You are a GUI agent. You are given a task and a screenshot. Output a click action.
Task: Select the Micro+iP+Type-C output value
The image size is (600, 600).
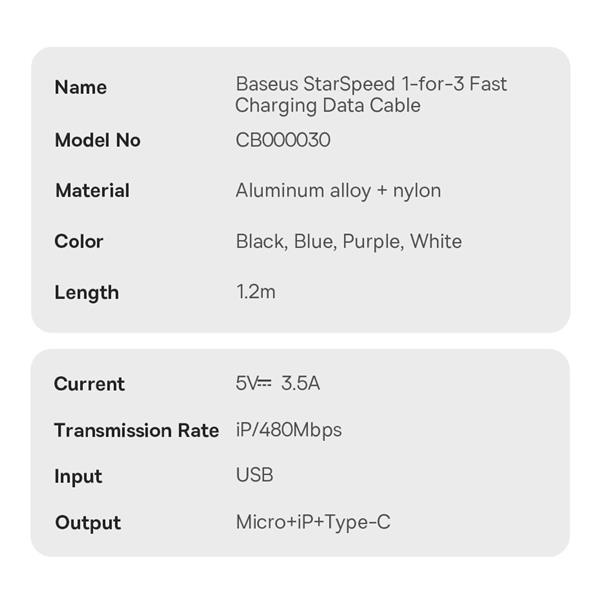(x=312, y=522)
